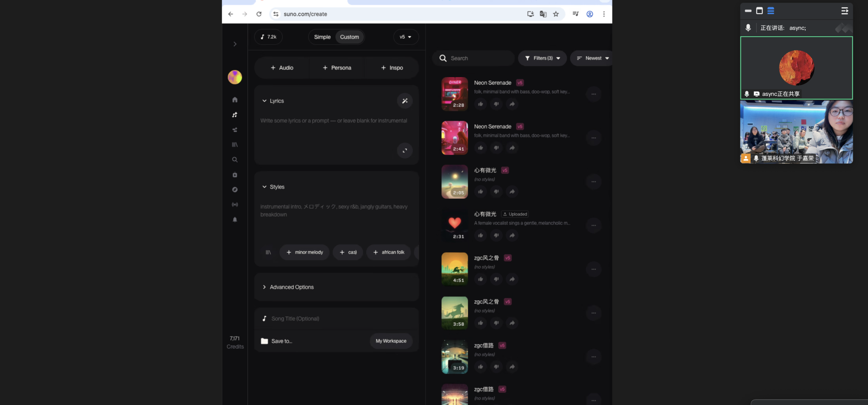The image size is (868, 405).
Task: Select the Custom tab
Action: click(x=349, y=37)
